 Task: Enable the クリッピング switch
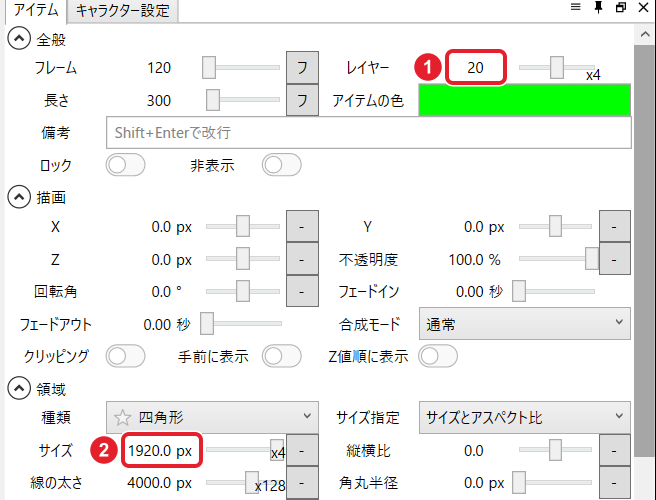(125, 356)
